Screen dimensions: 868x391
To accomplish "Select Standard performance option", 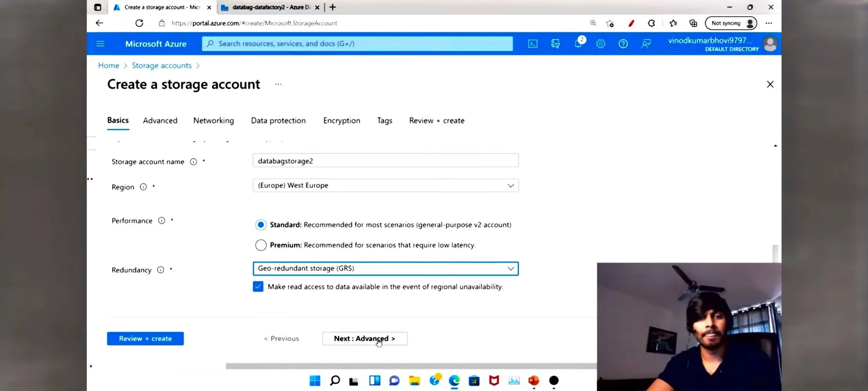I will (261, 225).
